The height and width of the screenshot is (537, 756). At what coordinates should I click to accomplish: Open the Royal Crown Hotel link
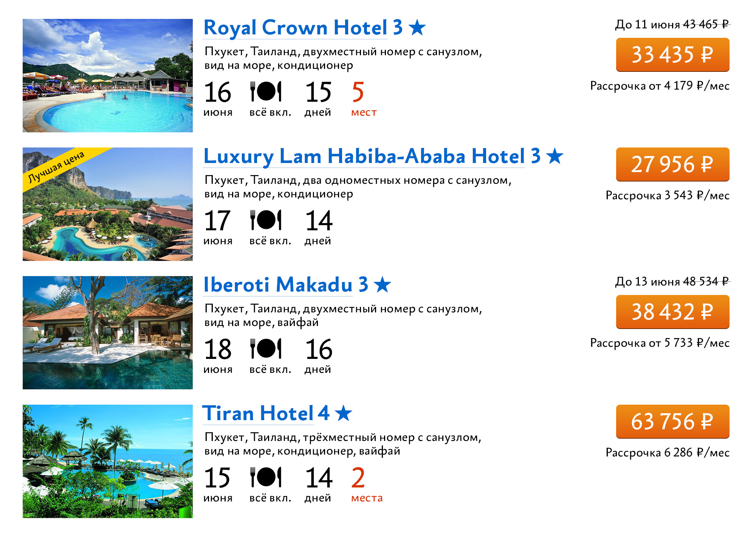[x=295, y=28]
